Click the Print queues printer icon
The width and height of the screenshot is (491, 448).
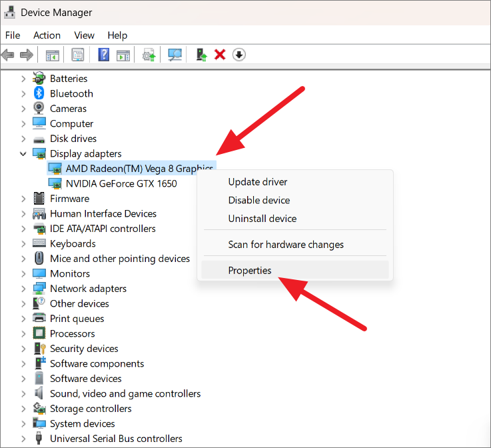point(39,318)
